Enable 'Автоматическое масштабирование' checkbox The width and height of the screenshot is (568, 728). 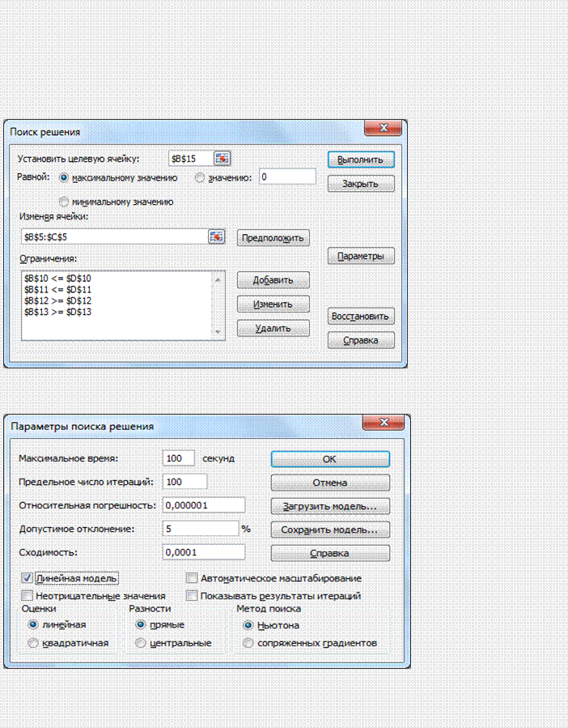pos(192,578)
